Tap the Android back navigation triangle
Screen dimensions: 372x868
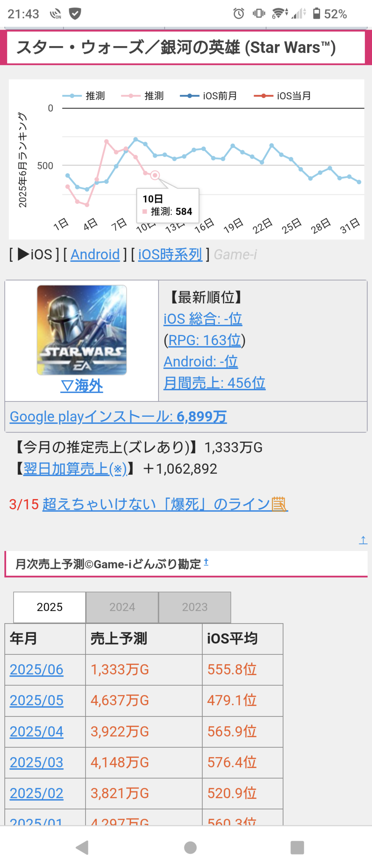tap(82, 847)
